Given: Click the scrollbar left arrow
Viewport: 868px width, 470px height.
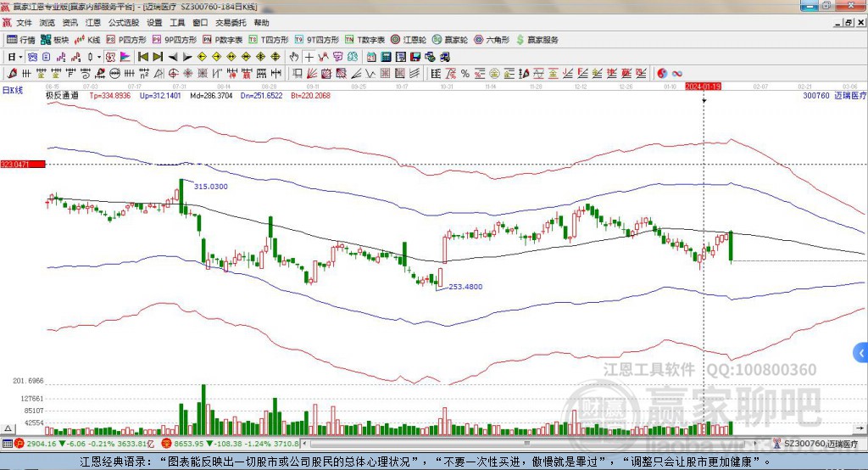Looking at the screenshot, I should pos(305,444).
